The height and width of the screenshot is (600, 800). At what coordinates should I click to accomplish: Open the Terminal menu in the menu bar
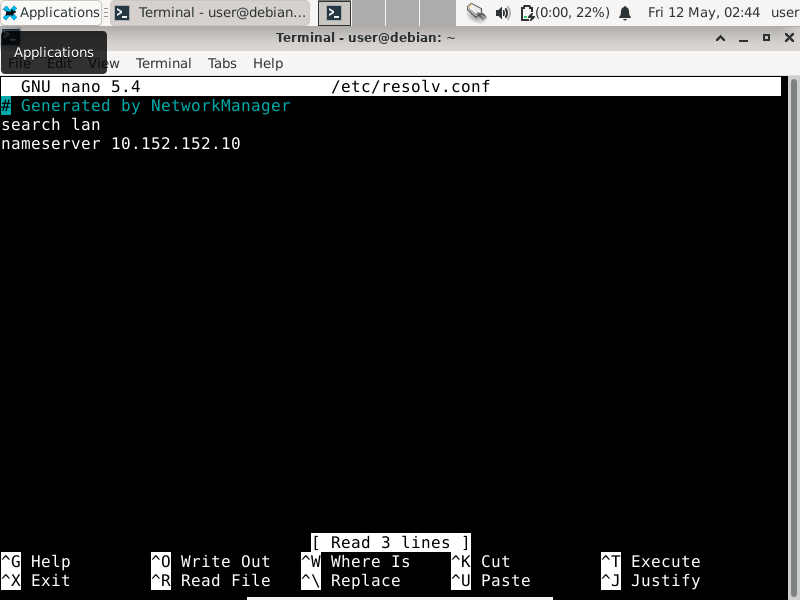point(163,63)
